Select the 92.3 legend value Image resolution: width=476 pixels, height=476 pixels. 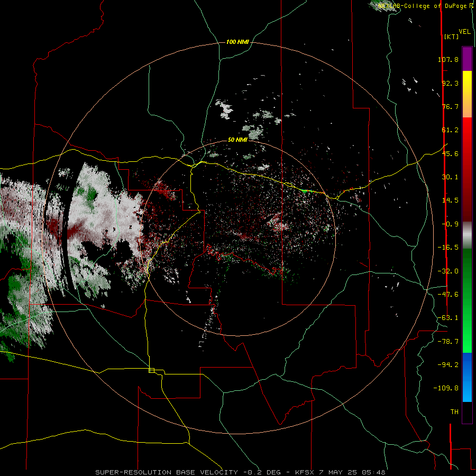pyautogui.click(x=450, y=83)
